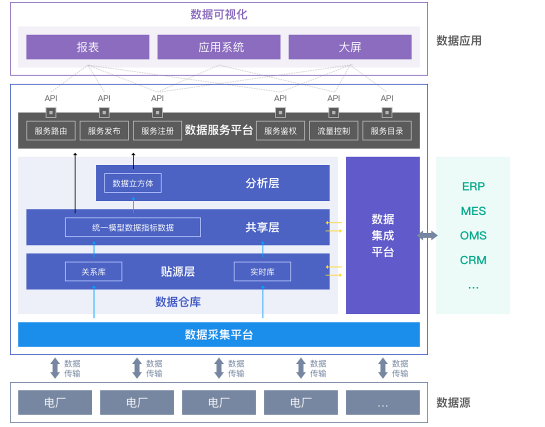
Task: Click the 数据服务平台 title
Action: coord(219,130)
